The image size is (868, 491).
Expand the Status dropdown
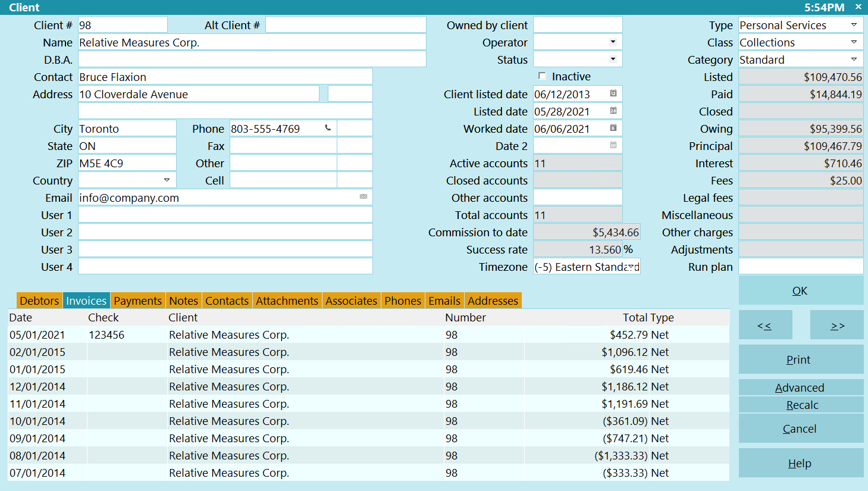613,59
